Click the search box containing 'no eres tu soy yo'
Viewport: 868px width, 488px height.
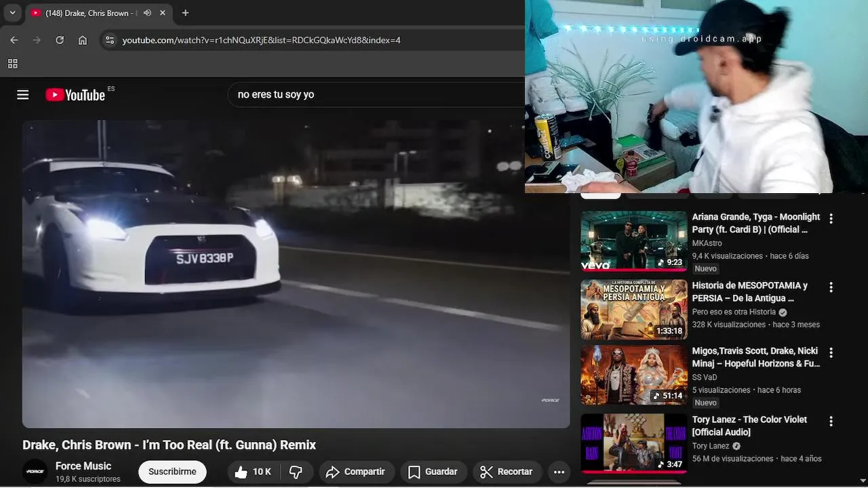376,95
